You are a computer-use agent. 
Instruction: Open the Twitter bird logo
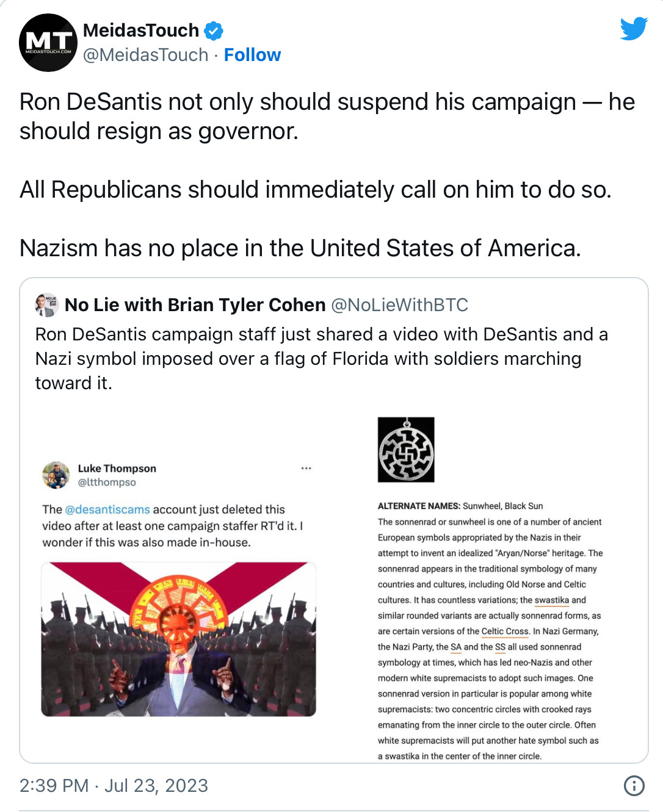[634, 29]
